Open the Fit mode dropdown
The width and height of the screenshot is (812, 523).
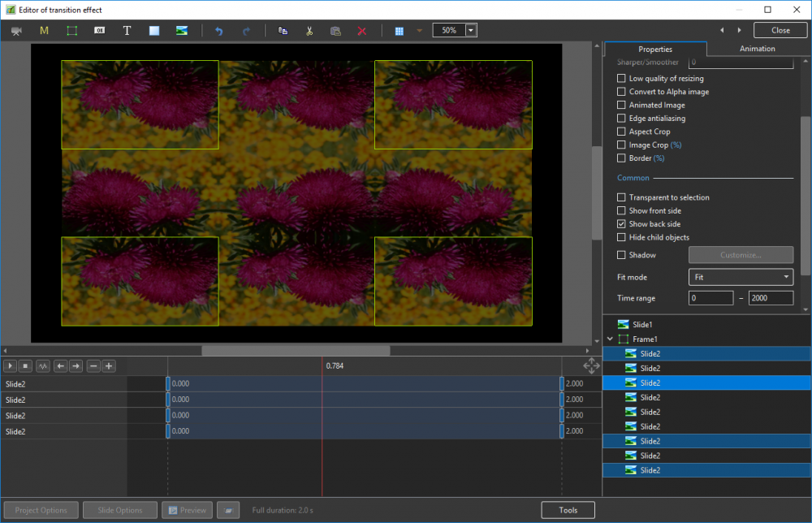click(x=741, y=277)
